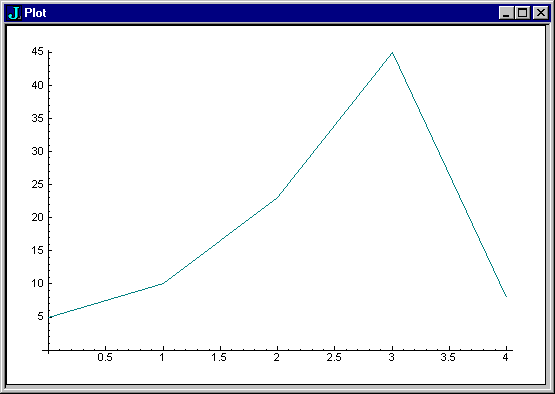Click the y-axis label 30

point(38,151)
